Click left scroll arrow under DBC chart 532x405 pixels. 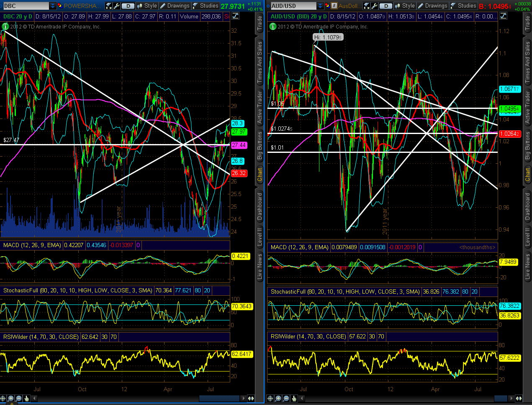coord(34,398)
